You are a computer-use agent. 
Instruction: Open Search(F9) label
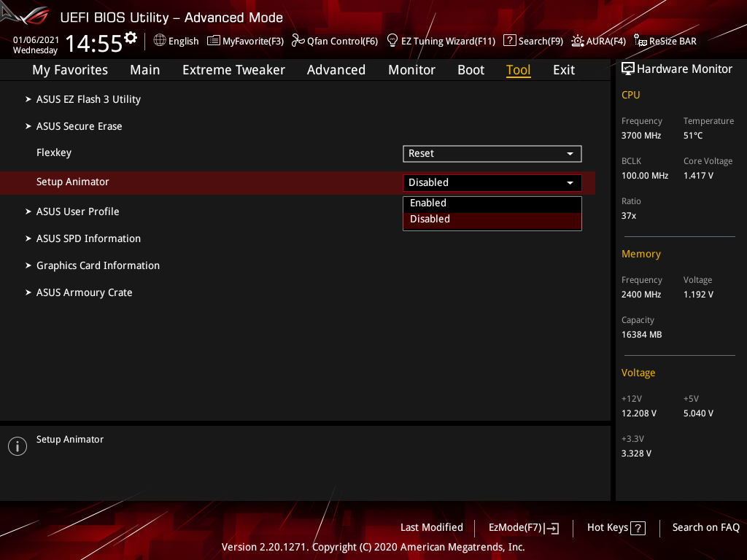pos(541,42)
